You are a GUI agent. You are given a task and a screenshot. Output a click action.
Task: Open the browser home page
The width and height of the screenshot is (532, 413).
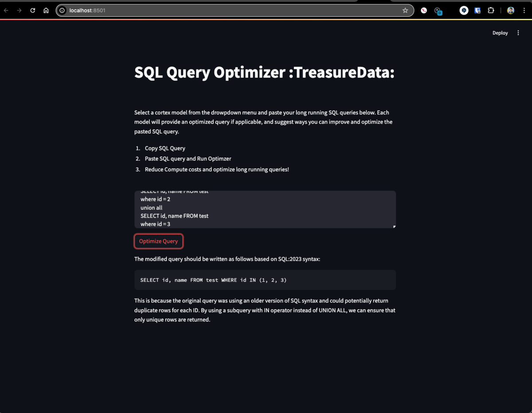(46, 10)
